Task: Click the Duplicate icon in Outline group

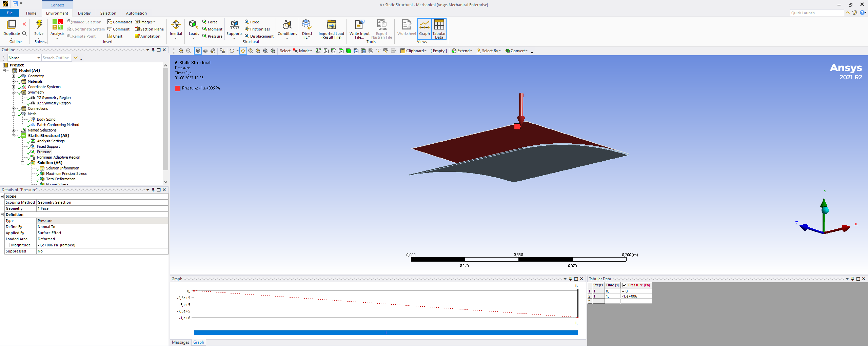Action: (x=12, y=25)
